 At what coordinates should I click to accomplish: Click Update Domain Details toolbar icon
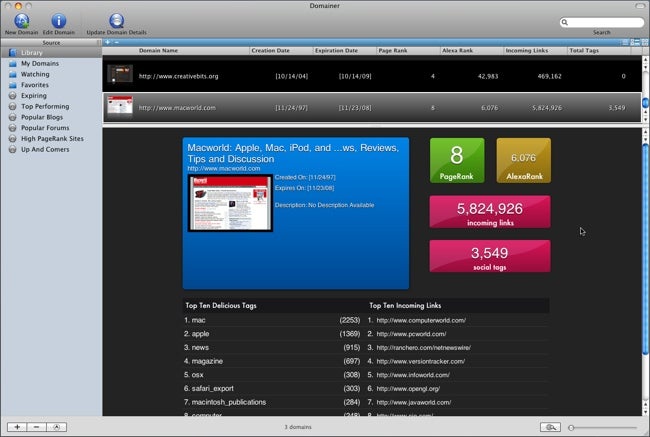pos(116,21)
